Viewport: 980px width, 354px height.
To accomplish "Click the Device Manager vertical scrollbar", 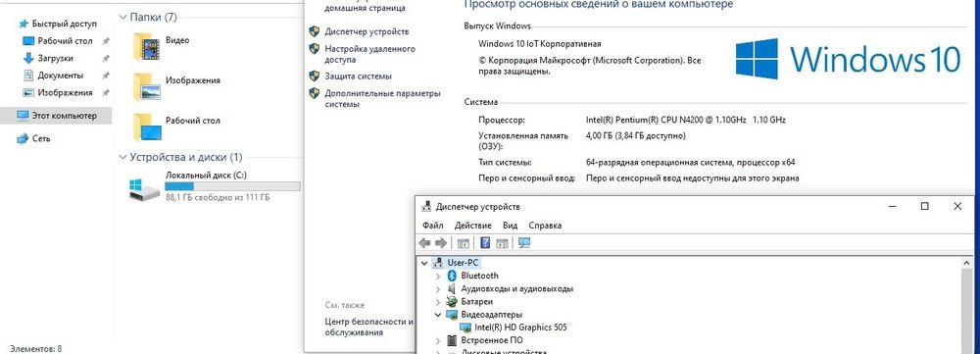I will click(x=967, y=305).
